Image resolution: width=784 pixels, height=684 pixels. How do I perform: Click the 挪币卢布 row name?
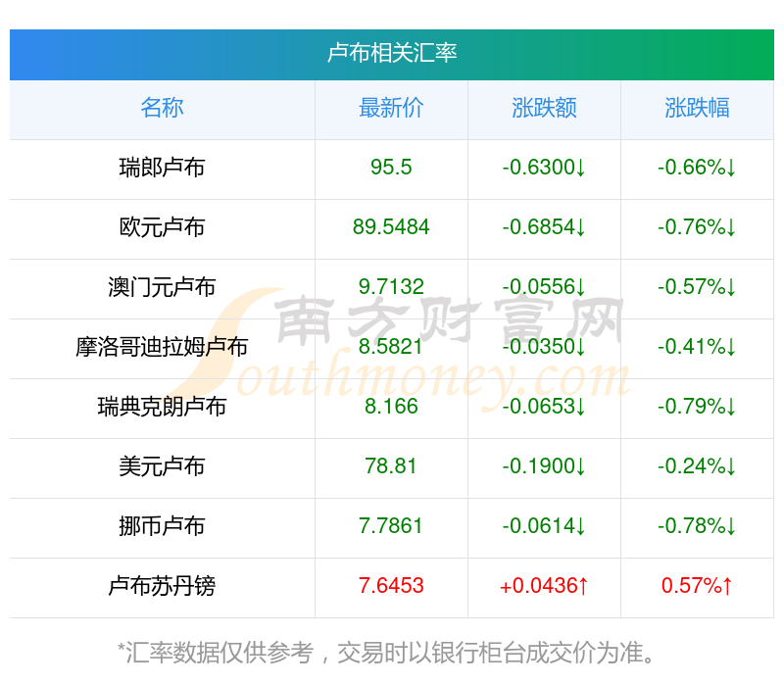point(162,526)
